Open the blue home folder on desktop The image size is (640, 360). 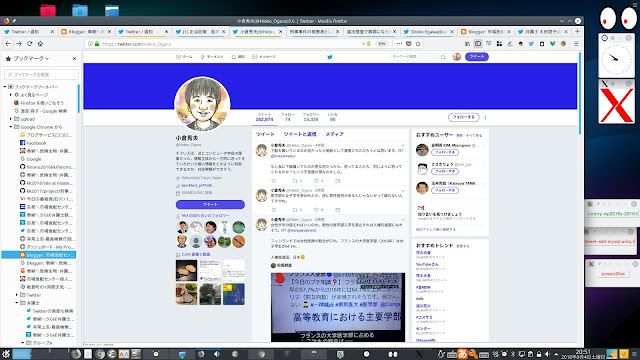pos(80,10)
